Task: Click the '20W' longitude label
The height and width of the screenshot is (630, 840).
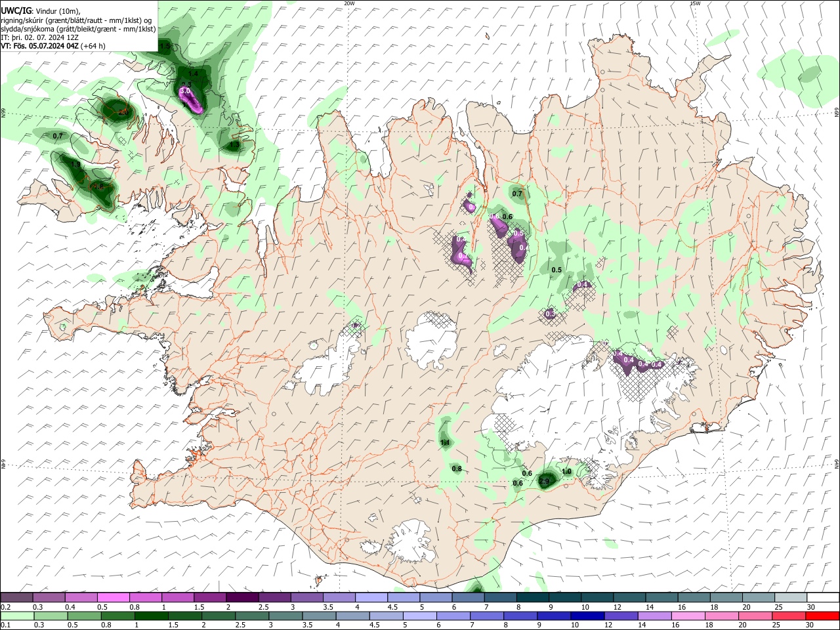Action: click(349, 3)
